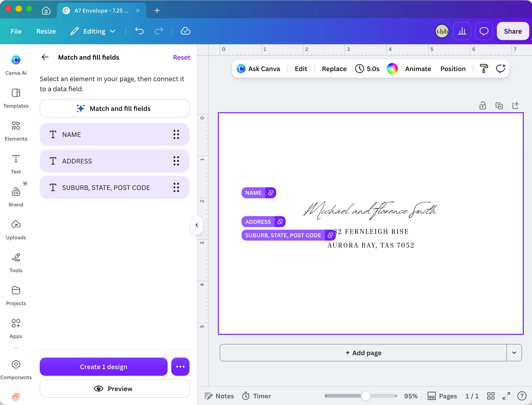Open the Components panel

pos(16,370)
